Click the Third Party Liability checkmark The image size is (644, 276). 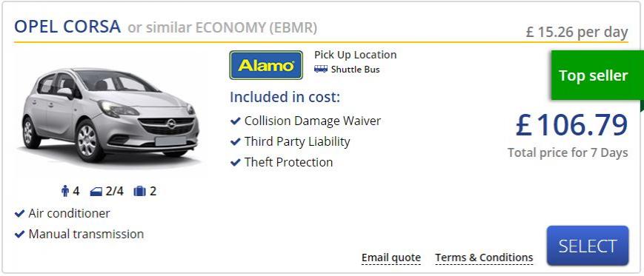pos(236,142)
